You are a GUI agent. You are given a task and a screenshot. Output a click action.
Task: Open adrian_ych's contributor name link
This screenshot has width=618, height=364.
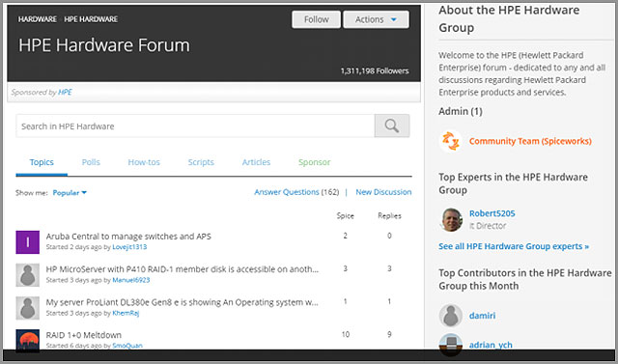pos(491,345)
